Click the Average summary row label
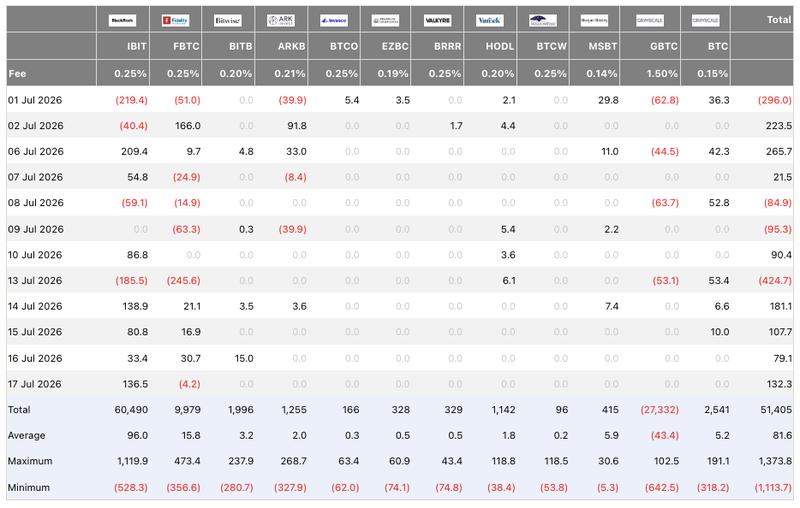 27,436
